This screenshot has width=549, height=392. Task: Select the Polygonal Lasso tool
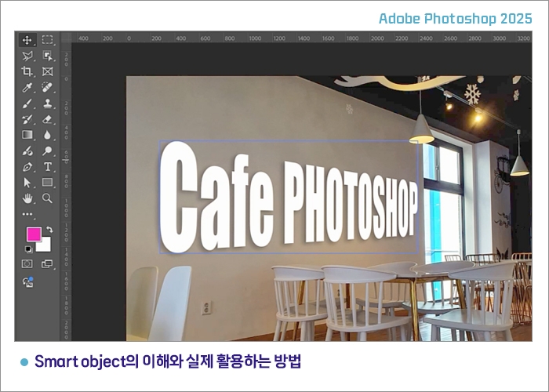pyautogui.click(x=27, y=56)
